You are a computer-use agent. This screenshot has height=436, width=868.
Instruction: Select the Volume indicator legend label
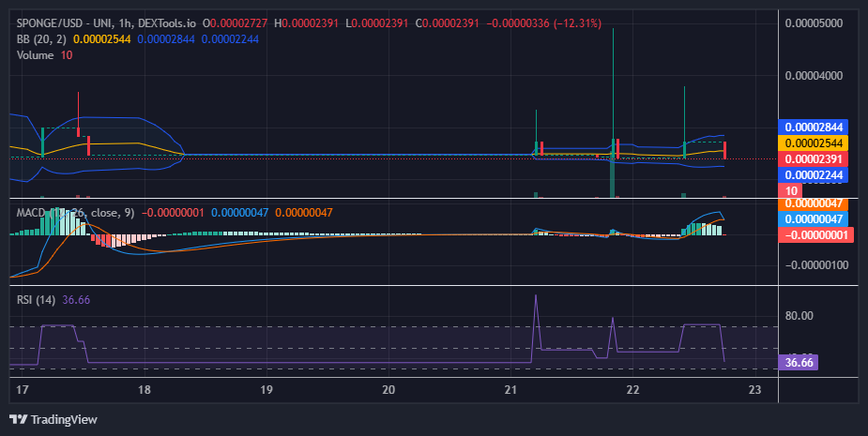click(35, 55)
